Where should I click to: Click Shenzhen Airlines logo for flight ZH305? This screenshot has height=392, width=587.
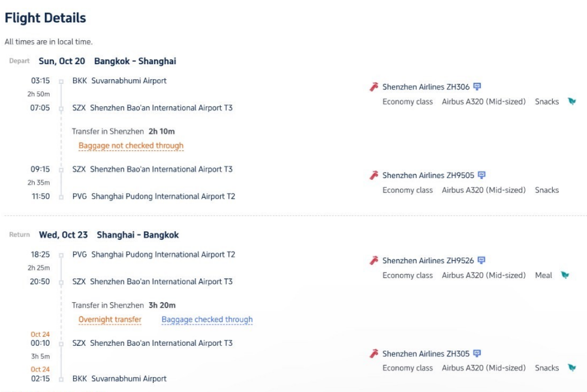pos(374,354)
